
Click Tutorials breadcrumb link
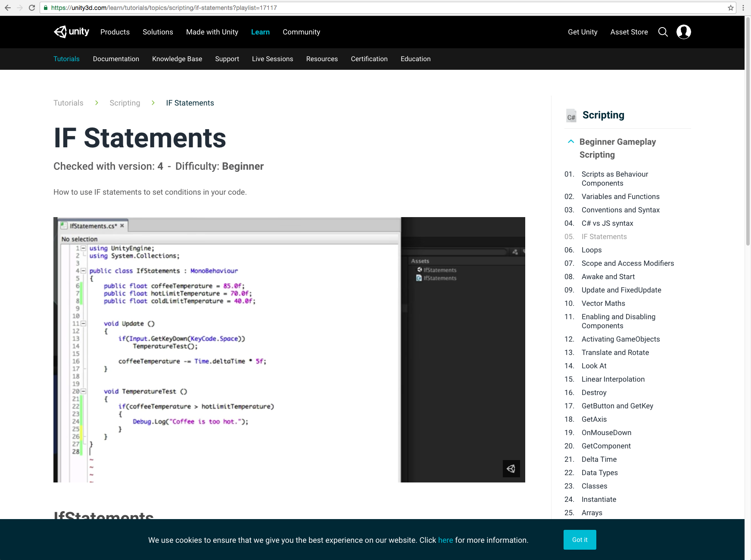69,103
